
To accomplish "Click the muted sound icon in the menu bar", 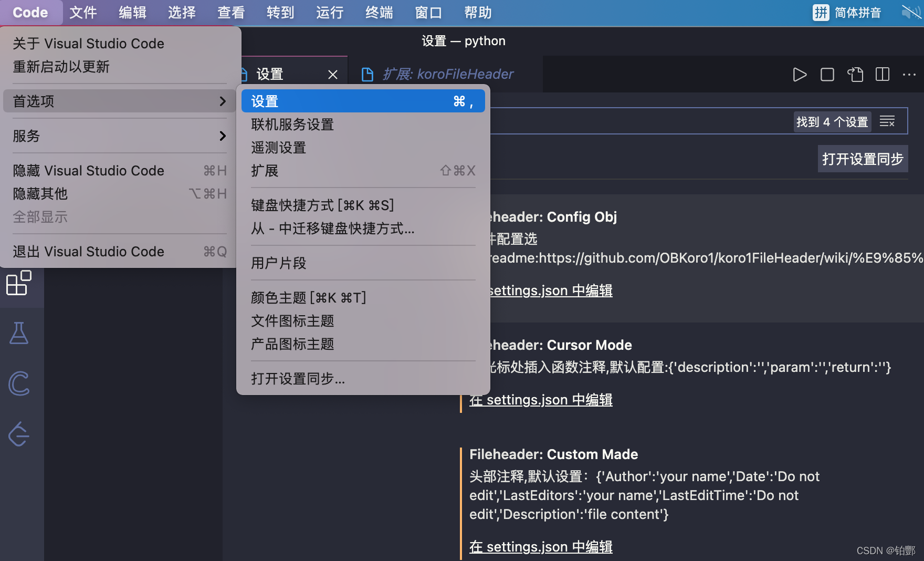I will pos(911,12).
